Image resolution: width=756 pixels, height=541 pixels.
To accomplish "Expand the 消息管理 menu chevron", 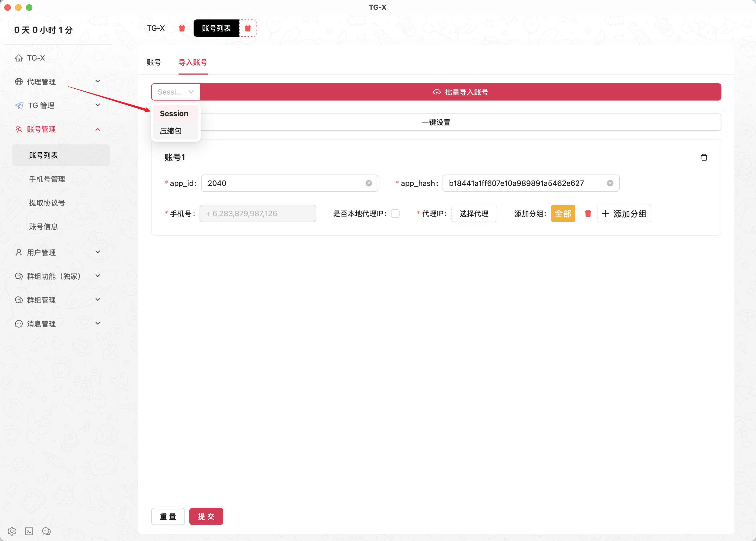I will pyautogui.click(x=98, y=323).
